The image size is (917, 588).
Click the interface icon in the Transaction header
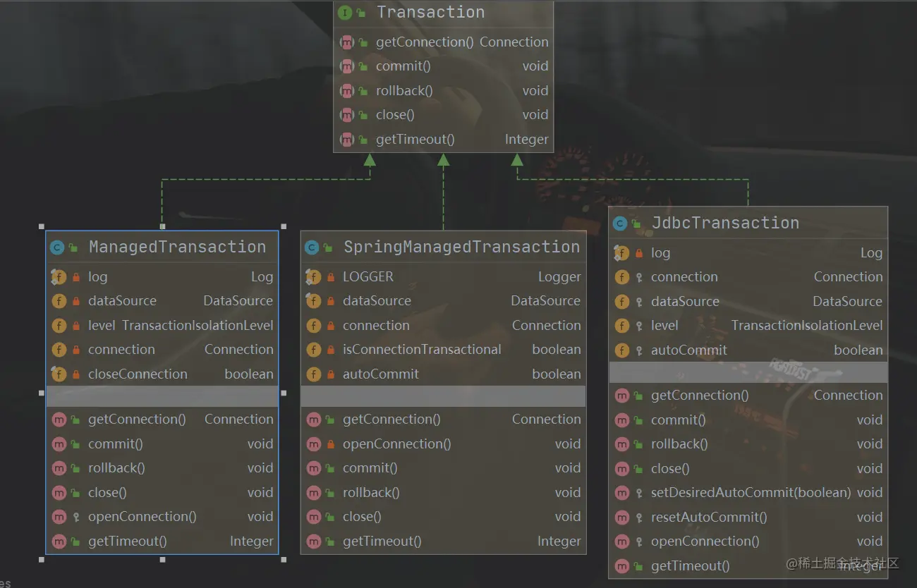tap(345, 12)
